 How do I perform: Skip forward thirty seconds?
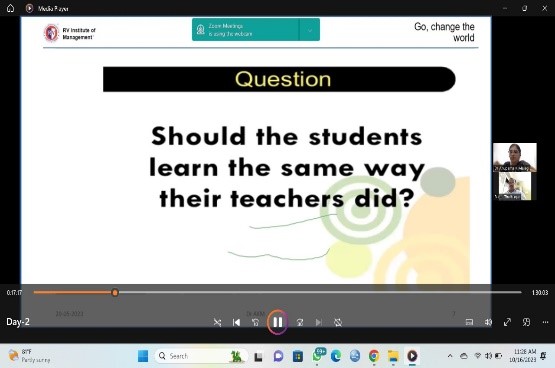(300, 322)
